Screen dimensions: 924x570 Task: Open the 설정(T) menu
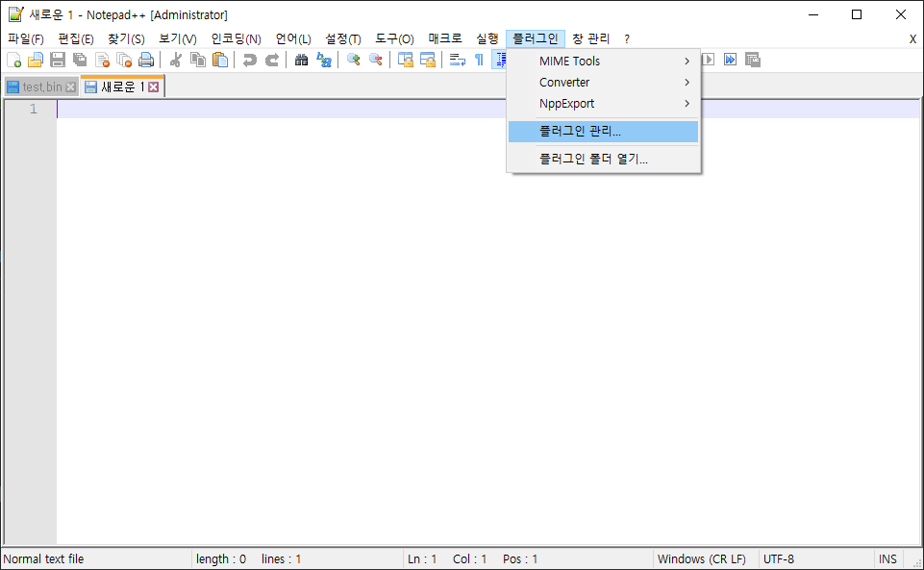click(x=343, y=38)
